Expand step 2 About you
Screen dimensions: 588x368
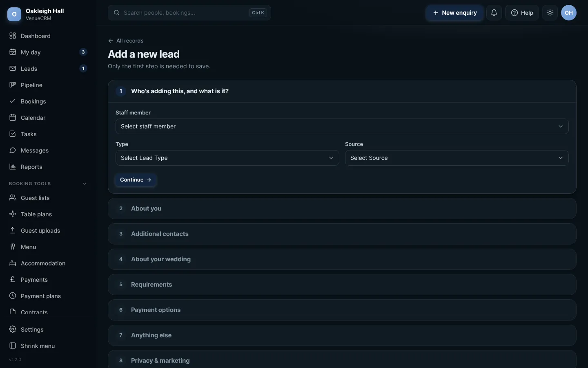[x=342, y=209]
